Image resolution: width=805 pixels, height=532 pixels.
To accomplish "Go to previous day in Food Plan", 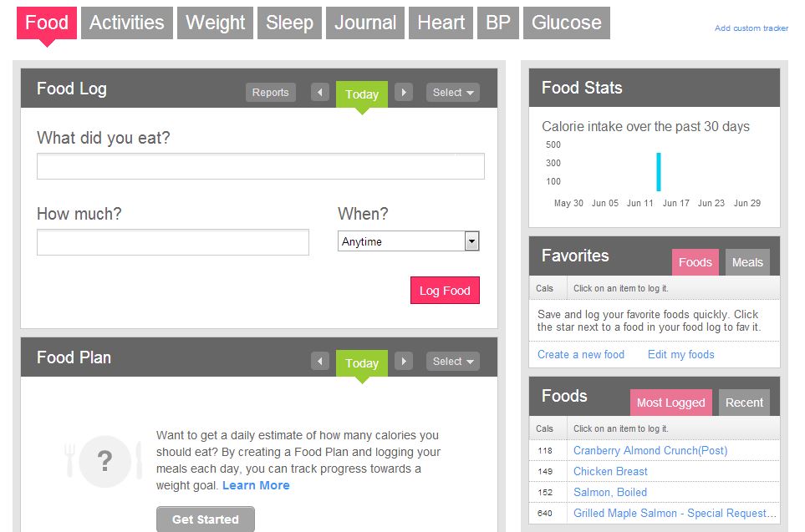I will 320,362.
